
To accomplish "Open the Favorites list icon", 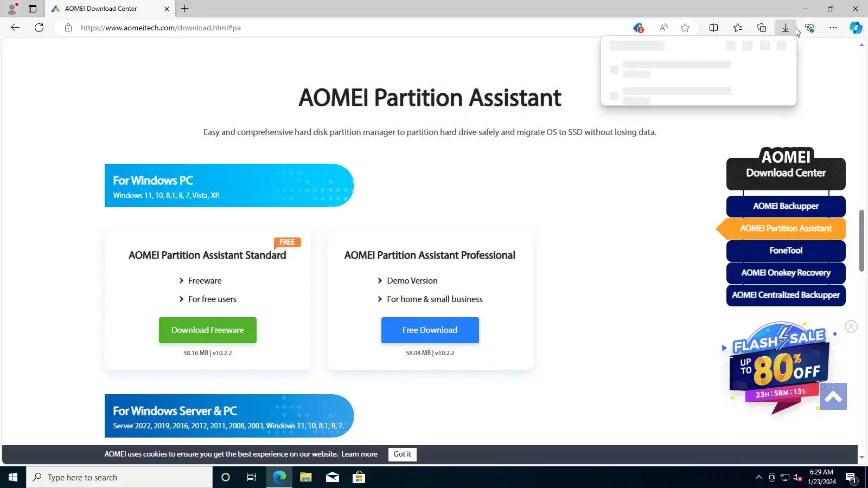I will [738, 28].
